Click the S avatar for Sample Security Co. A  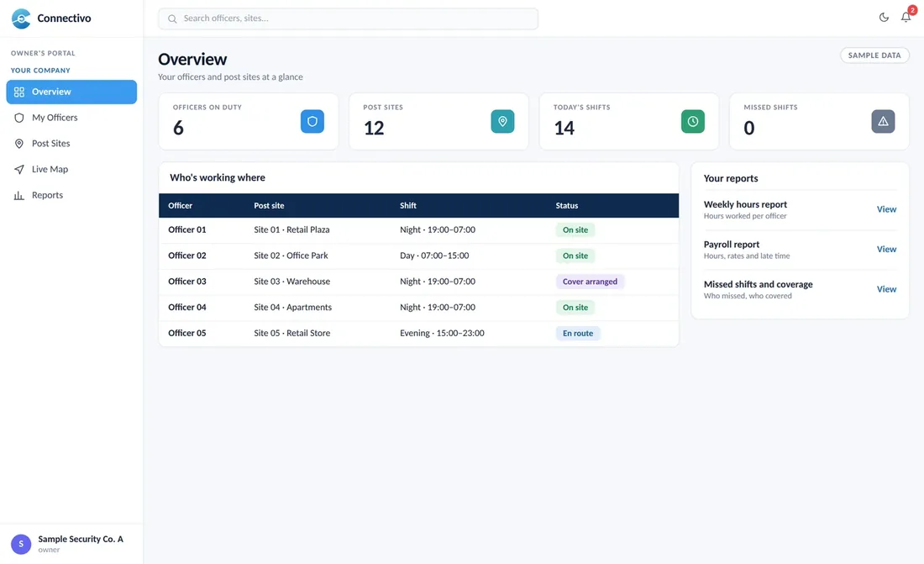tap(21, 544)
